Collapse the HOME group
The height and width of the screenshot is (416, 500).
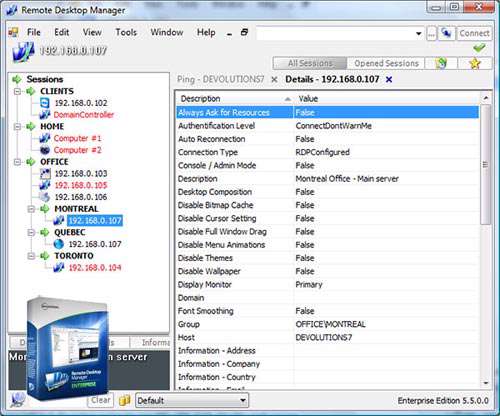point(18,126)
